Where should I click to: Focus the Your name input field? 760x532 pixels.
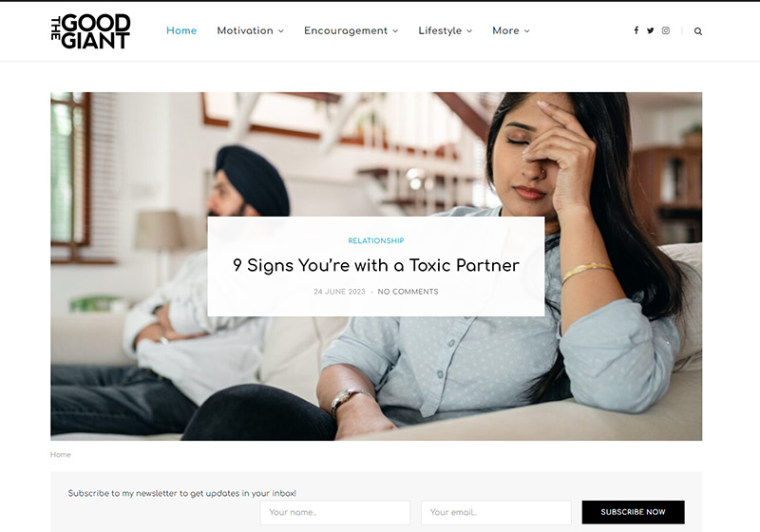pyautogui.click(x=335, y=513)
